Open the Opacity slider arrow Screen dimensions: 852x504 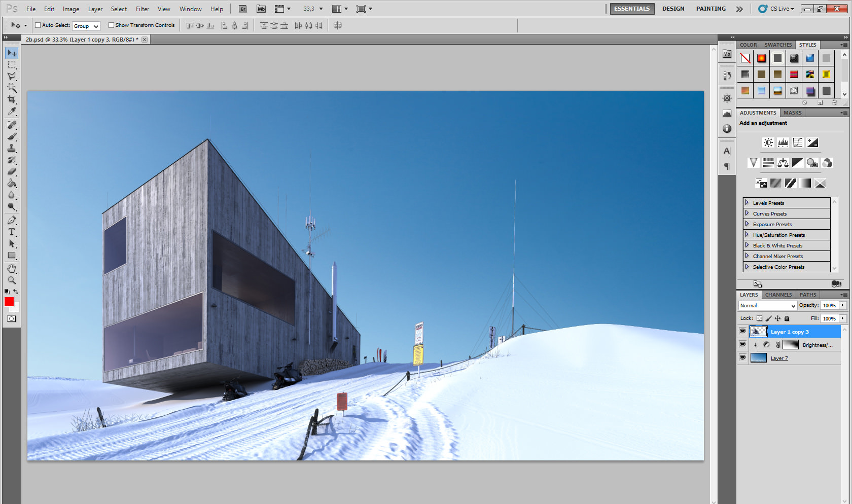[x=843, y=305]
